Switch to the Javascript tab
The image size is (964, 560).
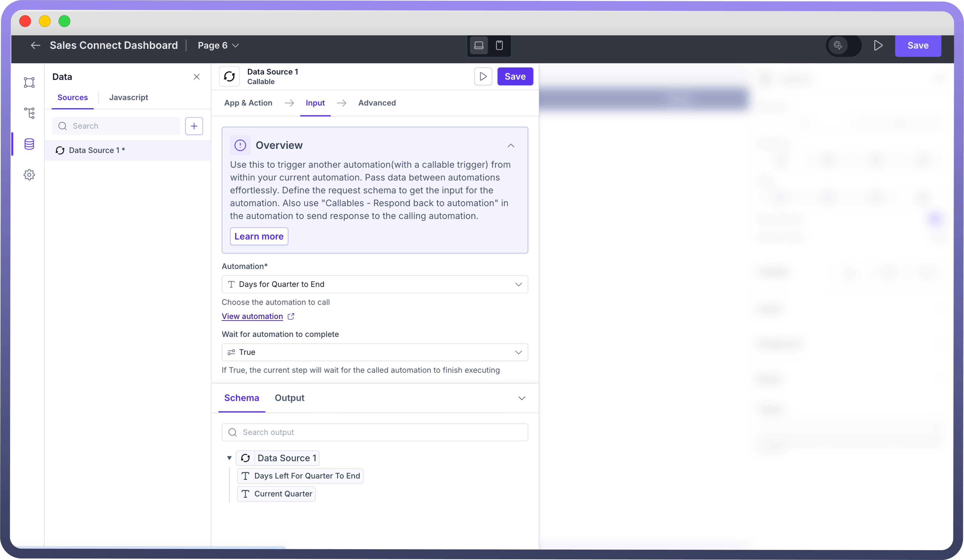[x=129, y=98]
